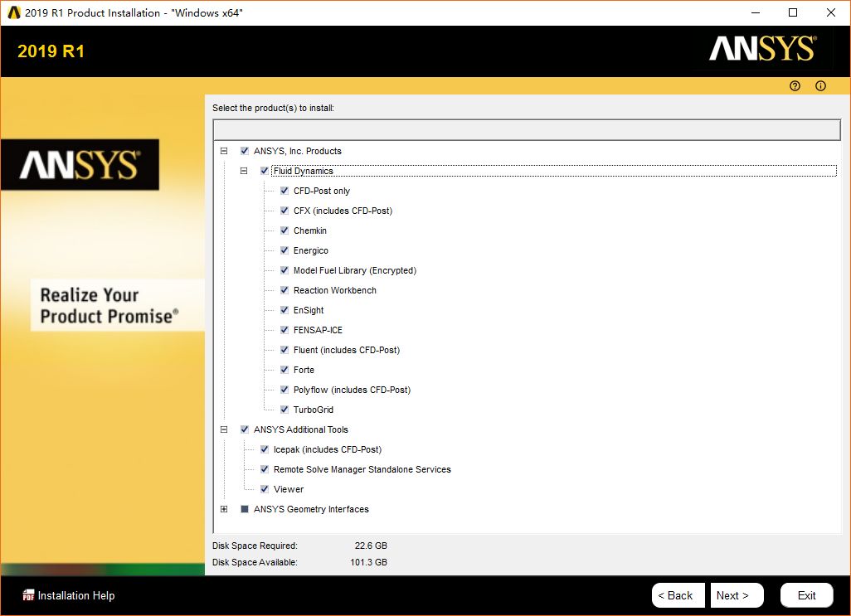Screen dimensions: 851x616
Task: Select the FENSAP-ICE tree item label
Action: tap(318, 330)
